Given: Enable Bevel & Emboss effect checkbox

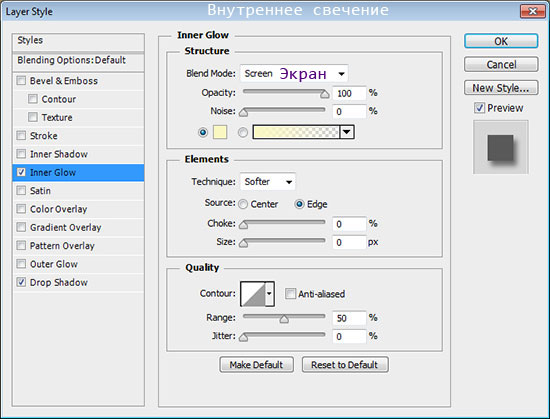Looking at the screenshot, I should pos(21,81).
